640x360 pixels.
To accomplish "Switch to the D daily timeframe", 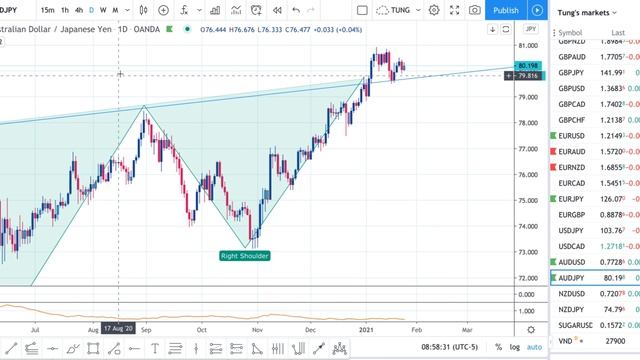I will [91, 10].
